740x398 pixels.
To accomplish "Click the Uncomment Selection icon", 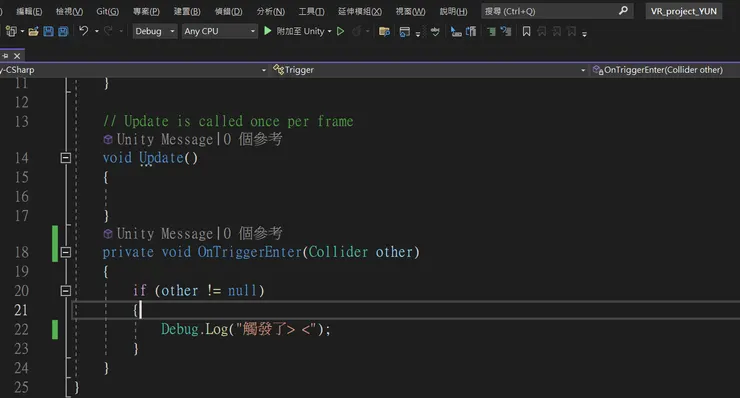I will pyautogui.click(x=506, y=32).
